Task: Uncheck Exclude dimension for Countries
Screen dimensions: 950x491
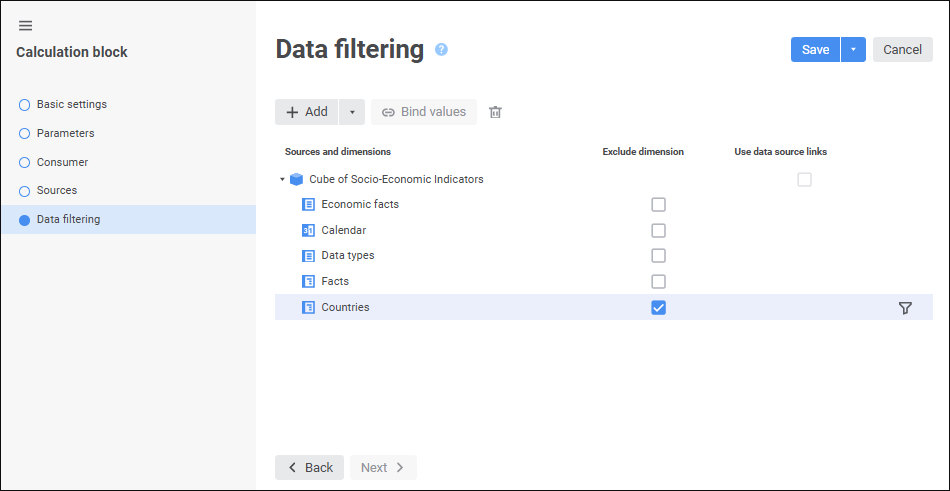Action: click(x=658, y=308)
